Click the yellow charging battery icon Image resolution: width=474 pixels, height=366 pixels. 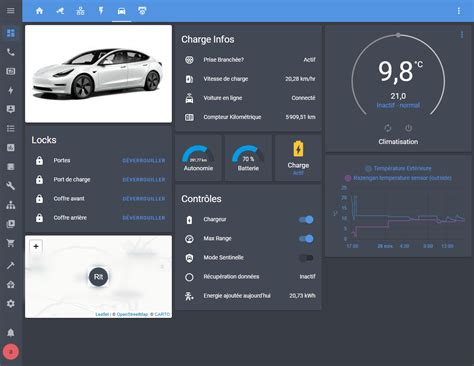[x=298, y=149]
